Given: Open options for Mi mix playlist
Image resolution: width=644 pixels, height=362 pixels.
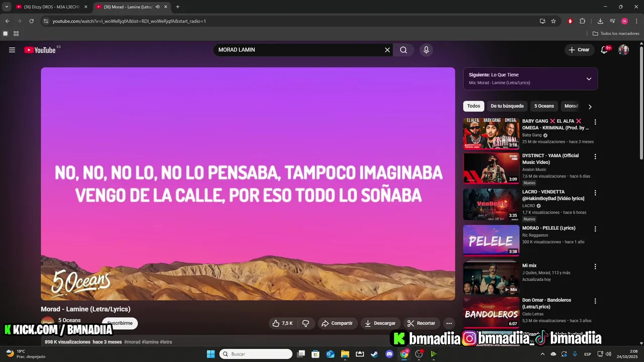Looking at the screenshot, I should coord(595,266).
